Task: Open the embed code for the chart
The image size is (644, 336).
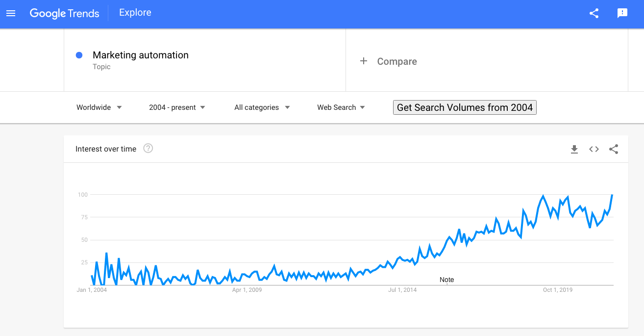Action: point(594,149)
